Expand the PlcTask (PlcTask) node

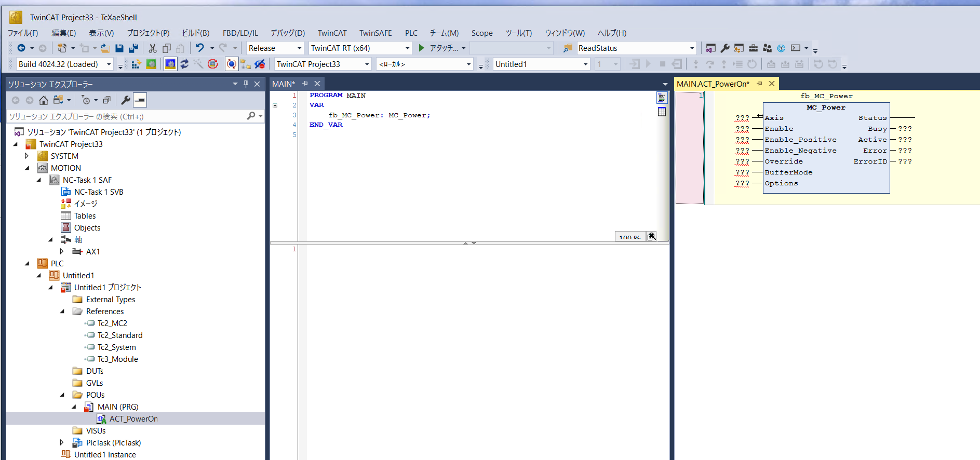(x=62, y=442)
